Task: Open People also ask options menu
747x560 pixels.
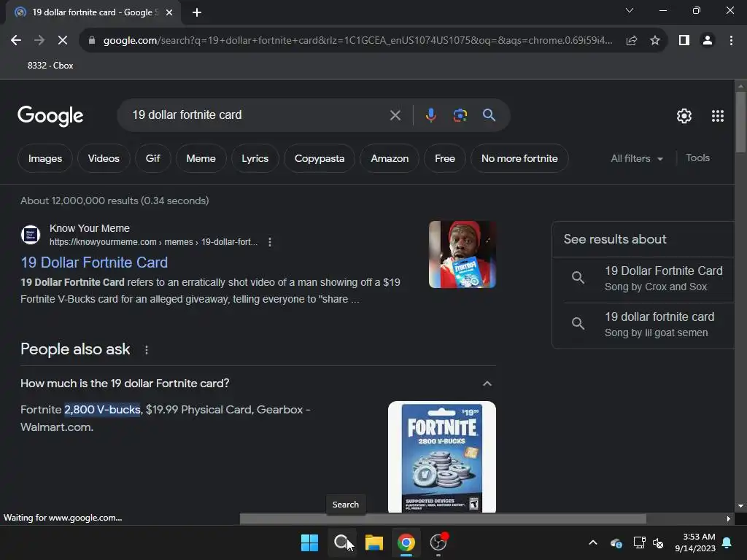Action: 146,350
